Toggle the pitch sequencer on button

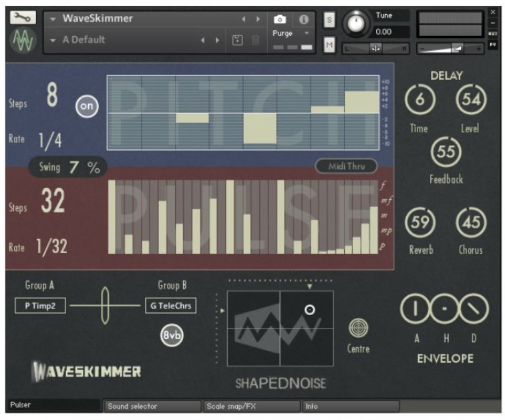click(x=87, y=106)
